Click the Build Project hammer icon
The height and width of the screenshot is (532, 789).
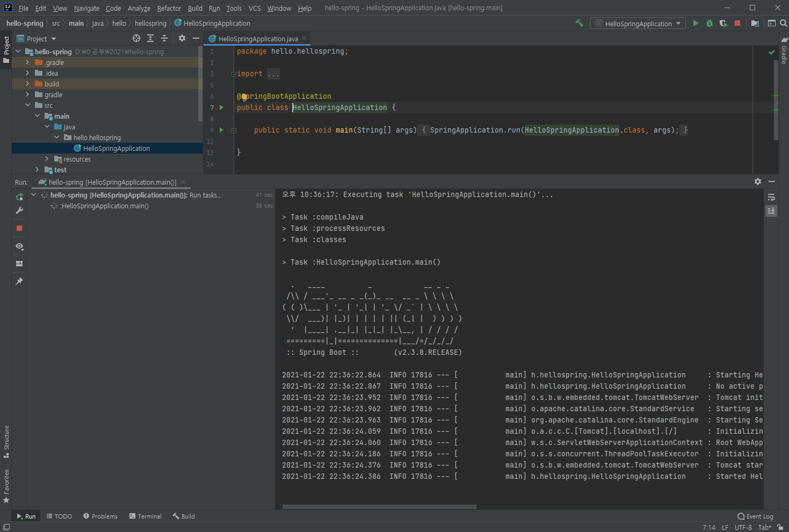579,23
